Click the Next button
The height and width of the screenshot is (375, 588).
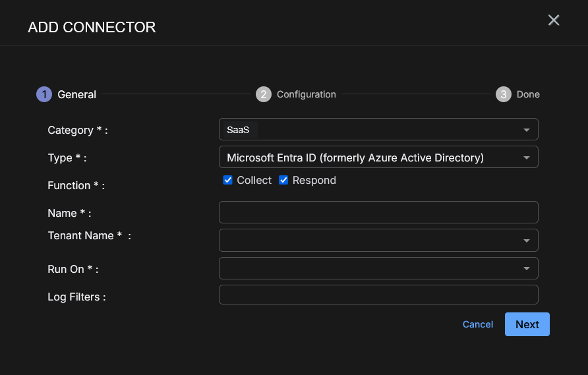[527, 324]
